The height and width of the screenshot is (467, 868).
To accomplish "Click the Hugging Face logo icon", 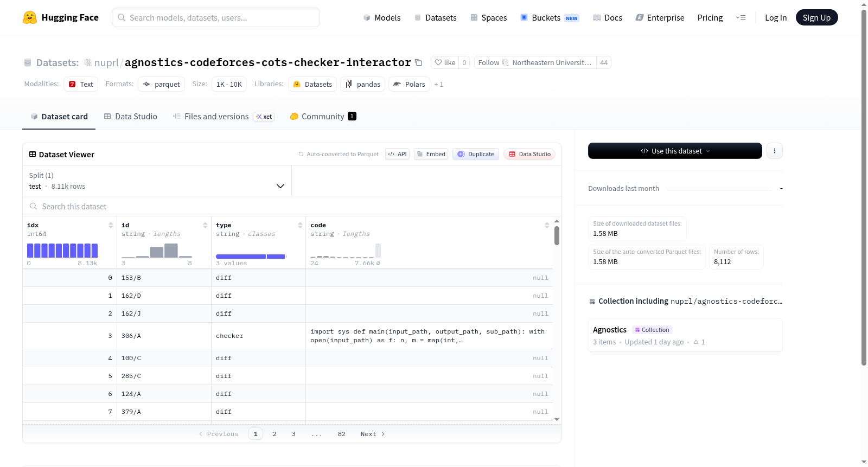I will click(30, 17).
